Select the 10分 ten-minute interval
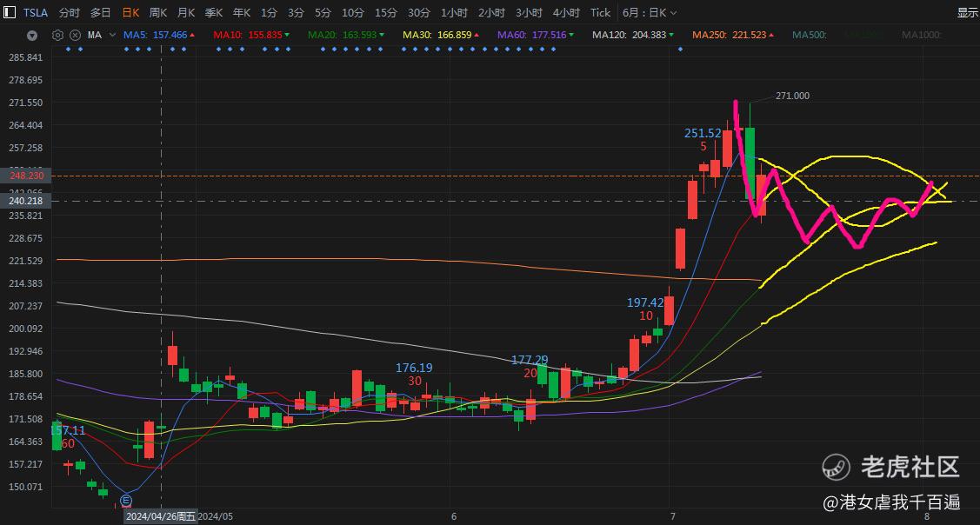The width and height of the screenshot is (980, 525). pyautogui.click(x=353, y=12)
